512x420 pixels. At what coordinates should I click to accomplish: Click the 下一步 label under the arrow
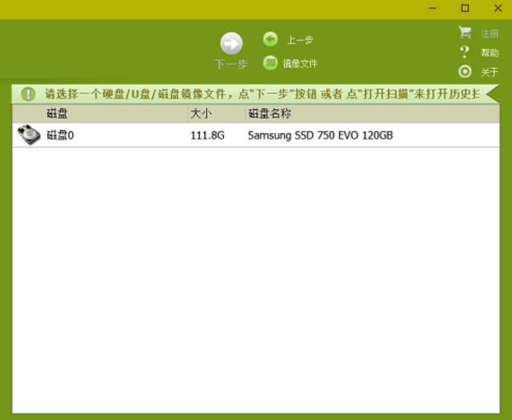click(x=231, y=64)
